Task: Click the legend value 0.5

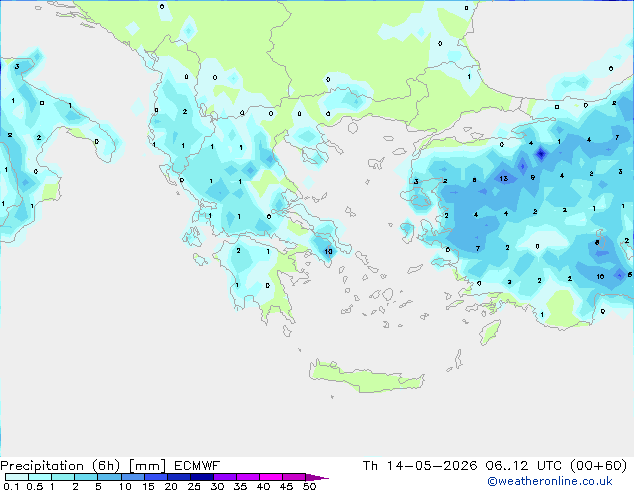Action: point(34,486)
